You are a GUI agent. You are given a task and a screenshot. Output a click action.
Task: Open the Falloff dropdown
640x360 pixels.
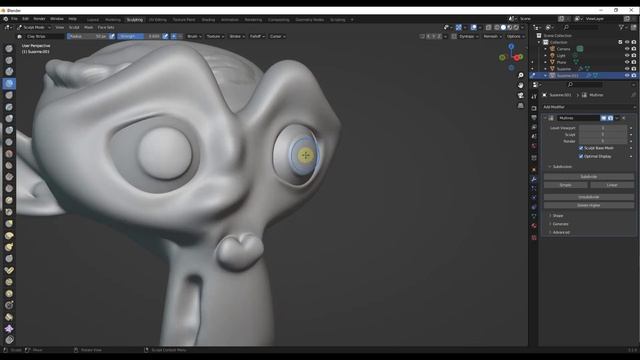tap(257, 36)
